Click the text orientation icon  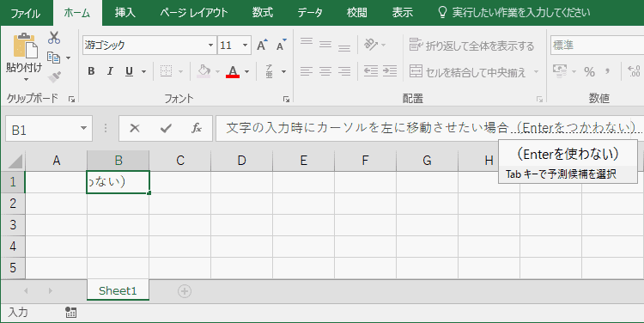pos(371,45)
